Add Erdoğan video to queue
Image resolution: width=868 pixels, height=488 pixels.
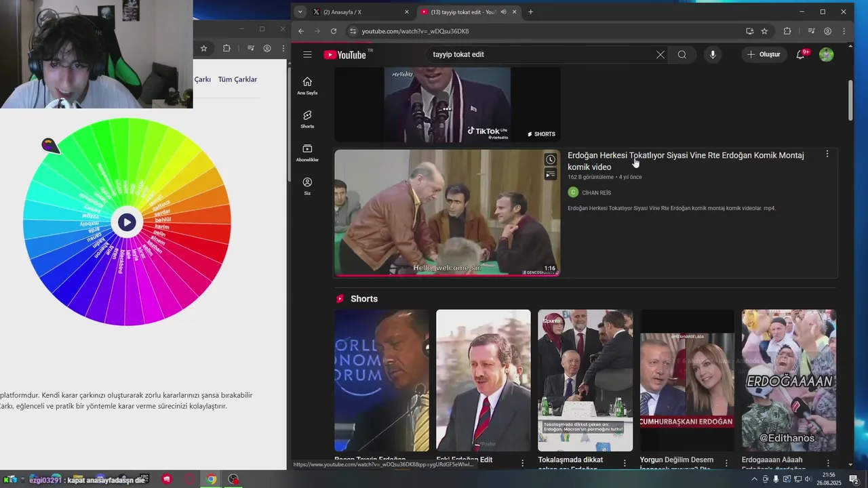pos(551,175)
